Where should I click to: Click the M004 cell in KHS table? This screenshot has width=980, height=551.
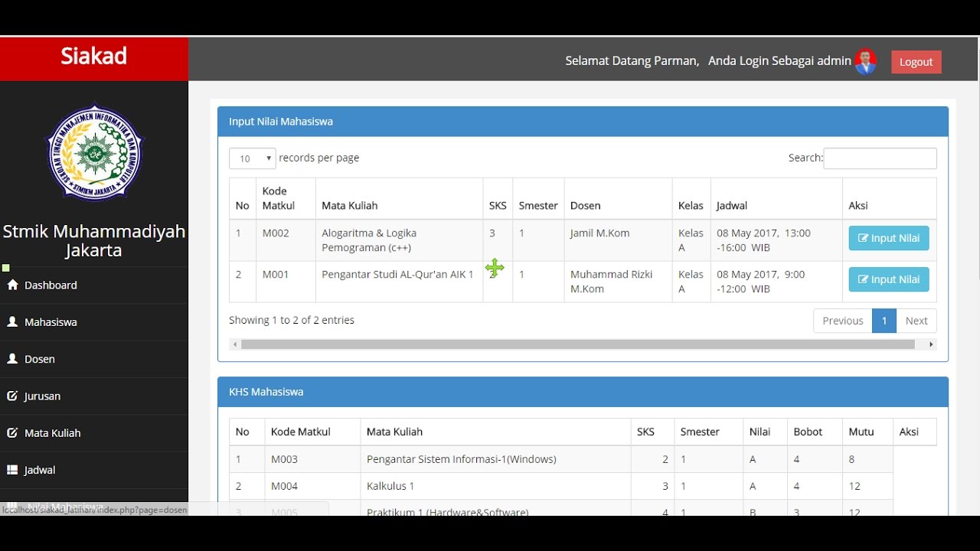312,486
